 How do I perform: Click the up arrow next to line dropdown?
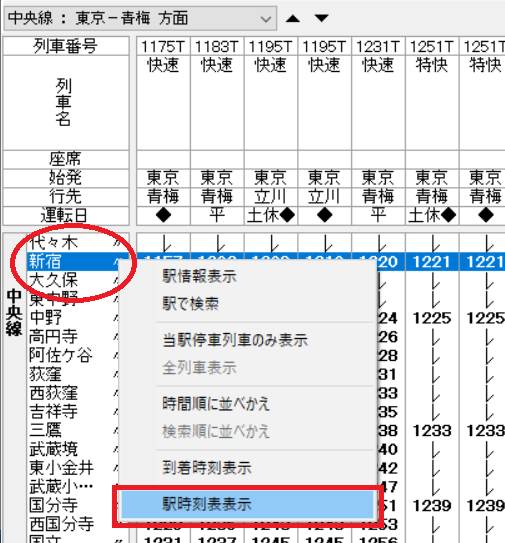(x=293, y=18)
